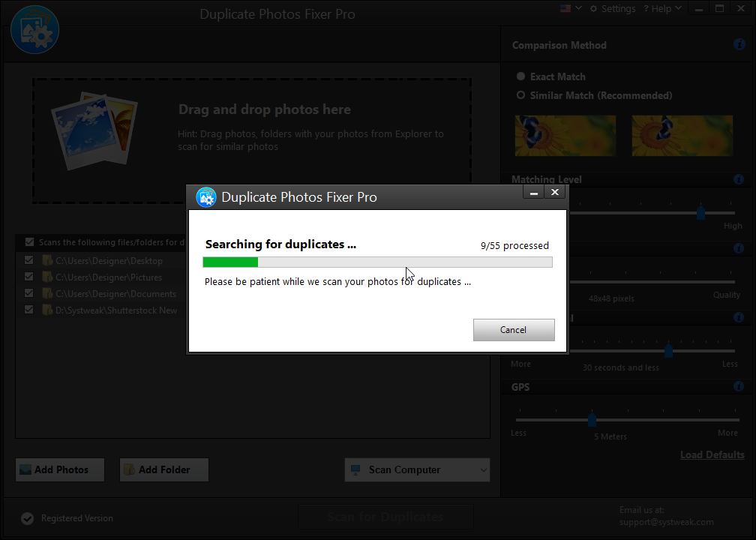Viewport: 756px width, 540px height.
Task: Click the info icon next to the bitmap size slider
Action: 739,248
